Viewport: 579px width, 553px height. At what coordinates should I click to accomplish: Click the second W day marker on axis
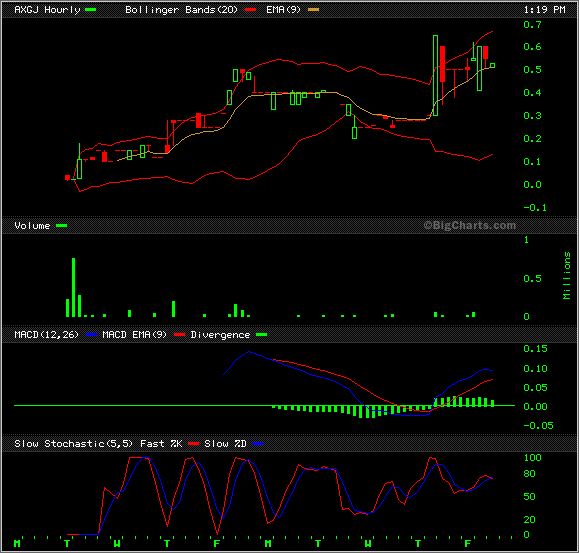368,544
